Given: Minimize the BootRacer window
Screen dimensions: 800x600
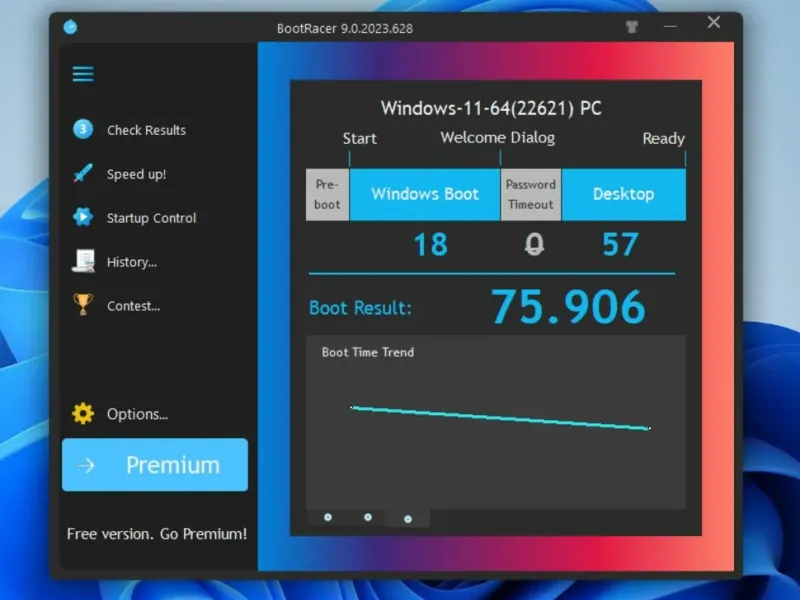Looking at the screenshot, I should (670, 26).
